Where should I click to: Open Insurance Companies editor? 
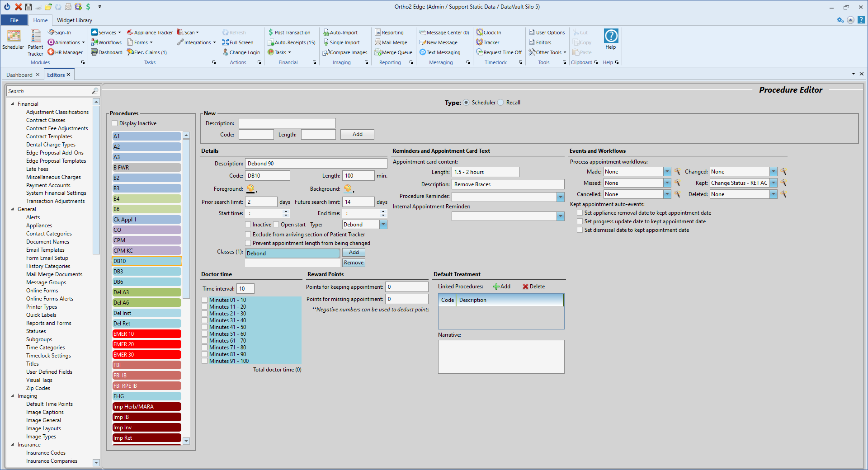[x=52, y=461]
